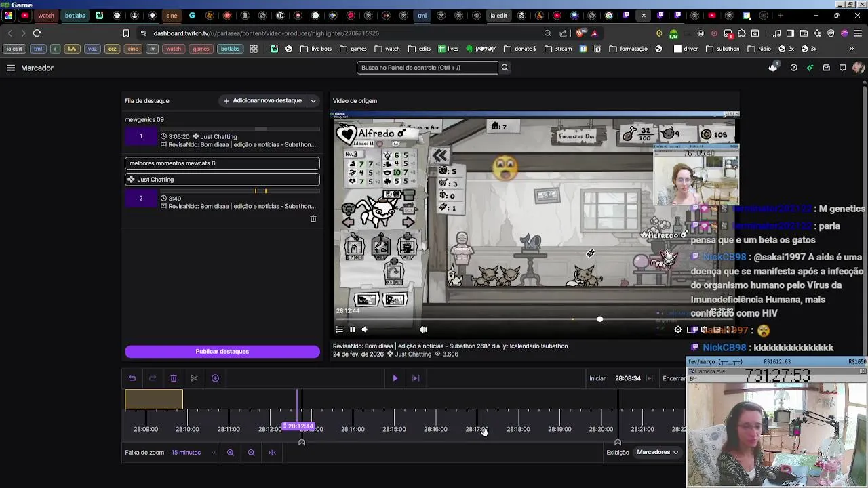Open the Marcadores display dropdown
This screenshot has width=868, height=488.
(x=658, y=452)
